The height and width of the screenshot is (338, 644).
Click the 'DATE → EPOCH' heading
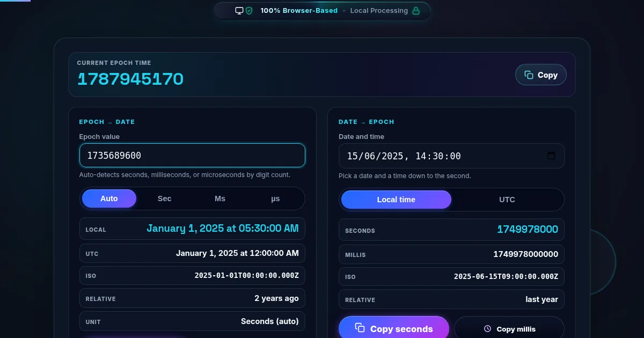(367, 122)
